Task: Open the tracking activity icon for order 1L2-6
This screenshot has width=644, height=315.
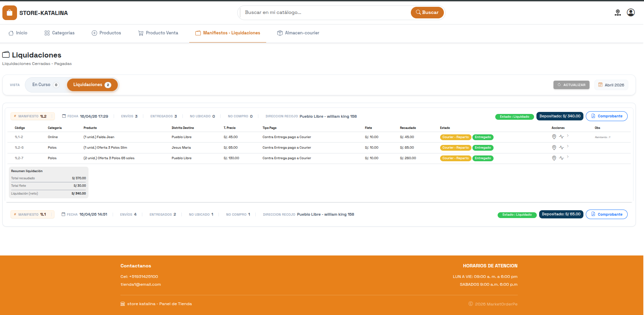Action: 562,147
